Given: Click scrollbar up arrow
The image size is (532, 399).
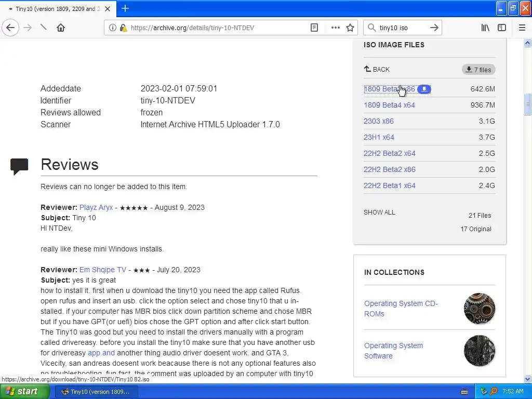Looking at the screenshot, I should click(528, 43).
